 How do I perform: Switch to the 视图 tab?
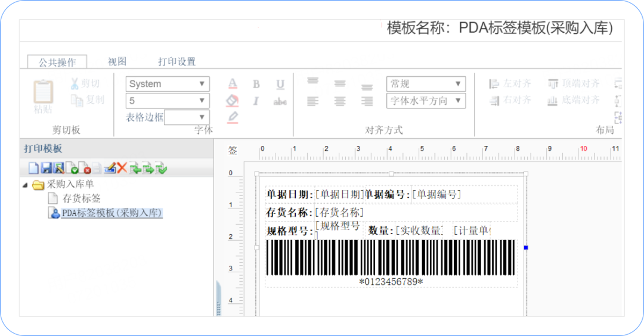(117, 61)
